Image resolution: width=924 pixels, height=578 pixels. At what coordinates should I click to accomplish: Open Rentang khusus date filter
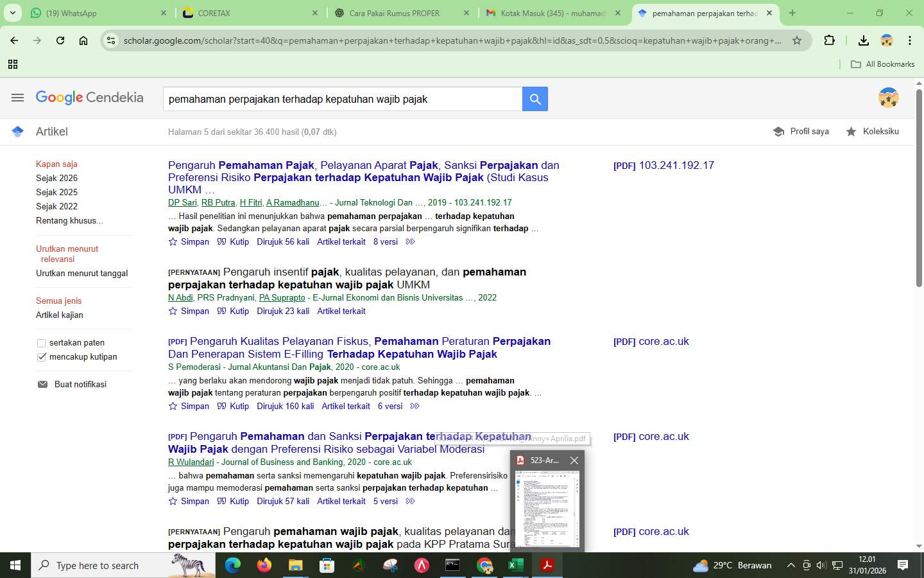69,220
